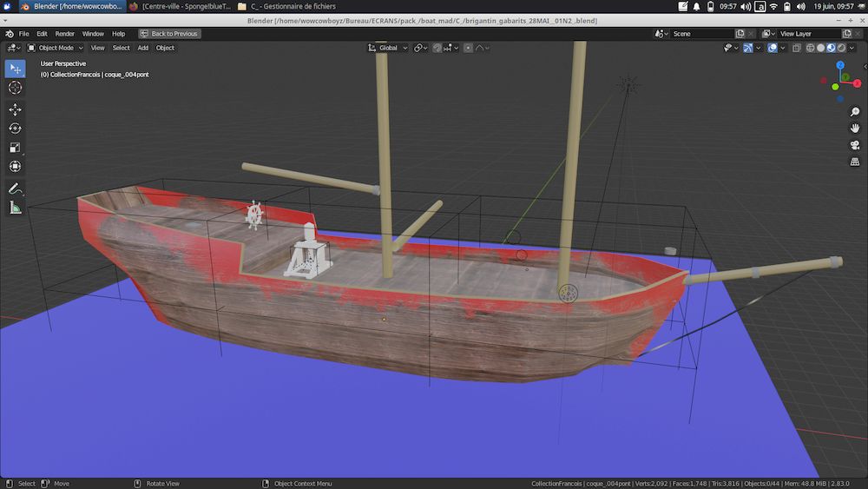868x489 pixels.
Task: Select the Measure tool
Action: click(x=15, y=208)
